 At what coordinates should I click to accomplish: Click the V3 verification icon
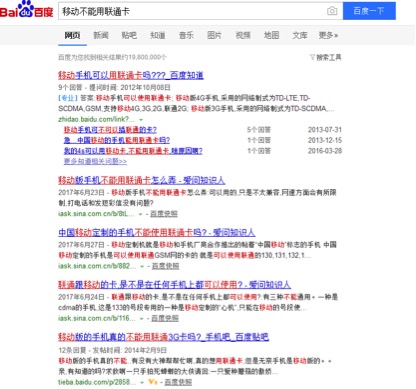coord(152,382)
